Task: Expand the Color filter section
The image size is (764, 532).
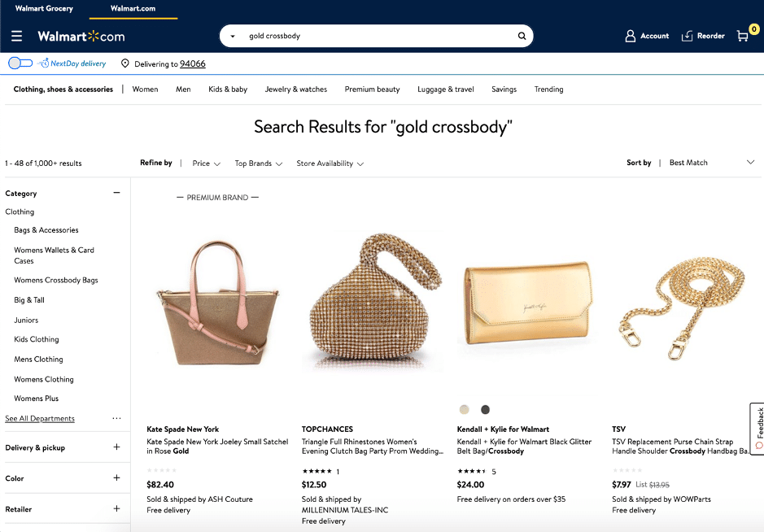Action: pos(116,478)
